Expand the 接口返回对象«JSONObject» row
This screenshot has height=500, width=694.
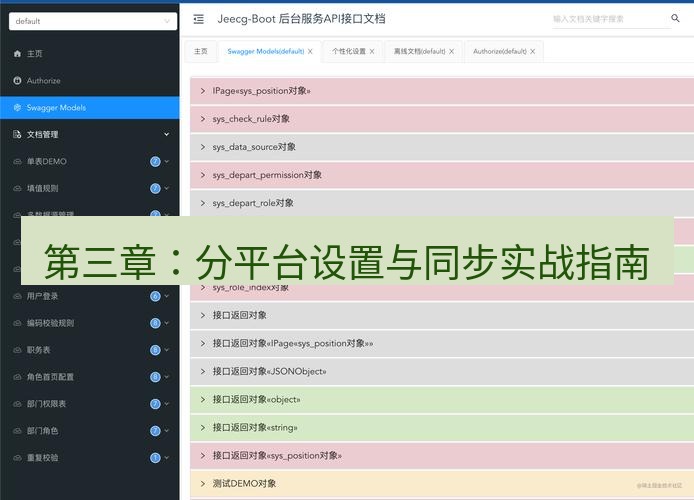click(x=442, y=372)
